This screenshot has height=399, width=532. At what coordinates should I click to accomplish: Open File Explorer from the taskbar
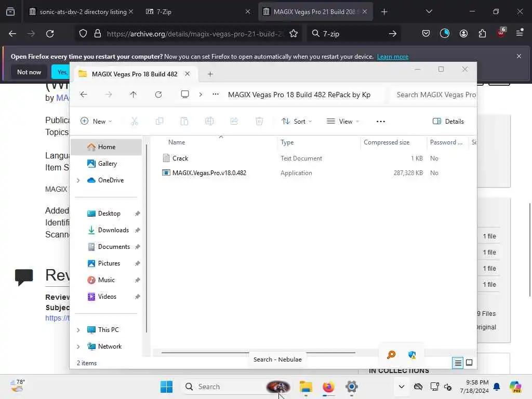[305, 387]
